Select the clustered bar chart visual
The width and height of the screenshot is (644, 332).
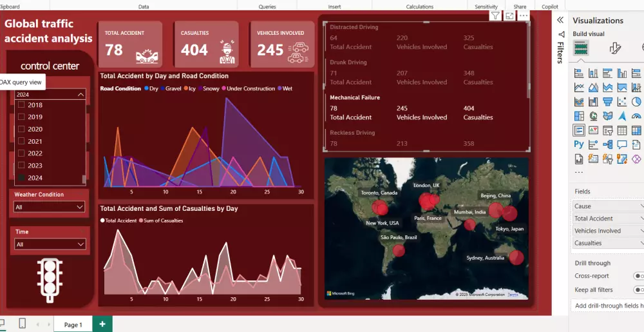[x=607, y=73]
